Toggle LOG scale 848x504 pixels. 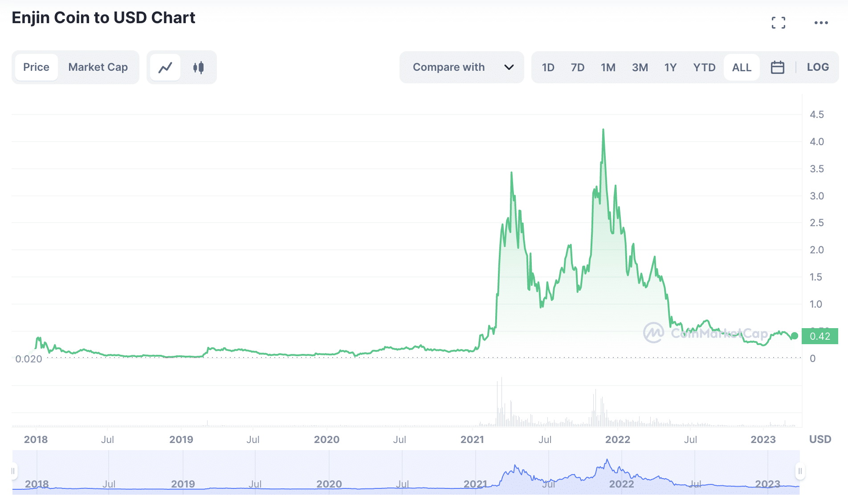pyautogui.click(x=818, y=67)
